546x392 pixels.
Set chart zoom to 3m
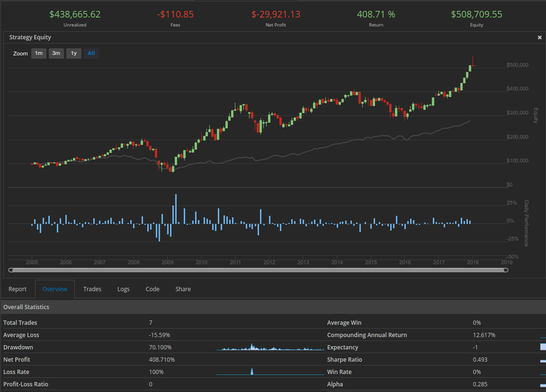pos(56,53)
